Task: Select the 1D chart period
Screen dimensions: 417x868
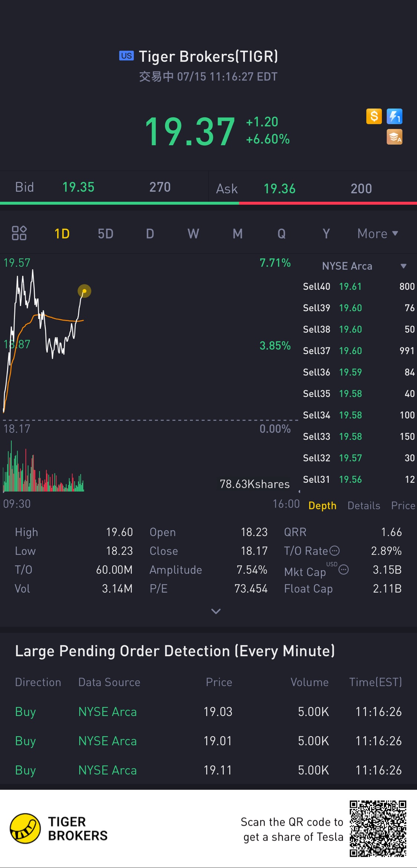Action: [62, 234]
